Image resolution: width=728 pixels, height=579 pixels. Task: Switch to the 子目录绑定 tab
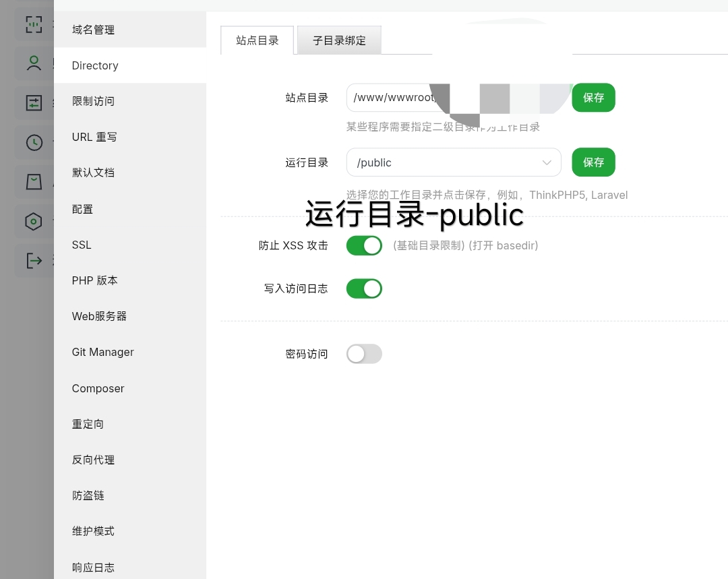pos(339,40)
